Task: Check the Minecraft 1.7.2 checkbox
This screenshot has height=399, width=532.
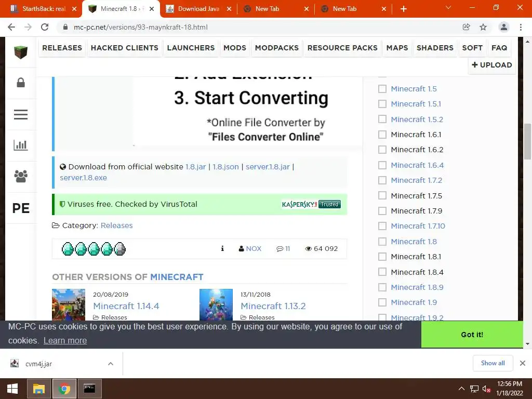Action: pos(382,180)
